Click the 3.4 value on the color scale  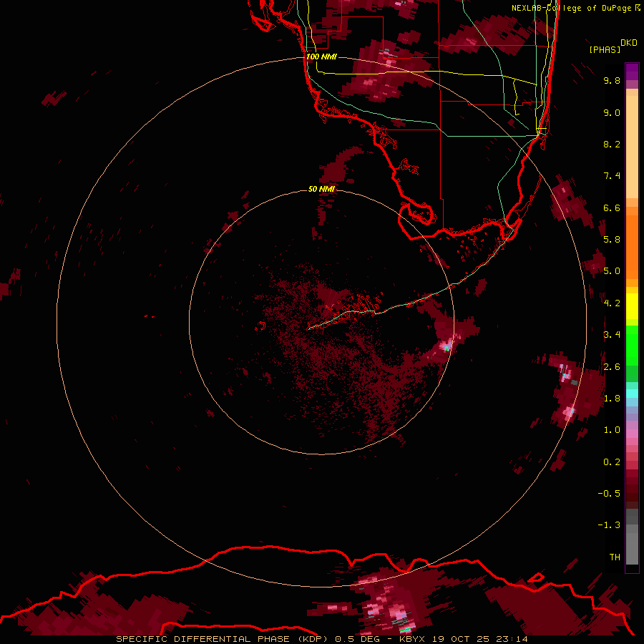pyautogui.click(x=612, y=335)
